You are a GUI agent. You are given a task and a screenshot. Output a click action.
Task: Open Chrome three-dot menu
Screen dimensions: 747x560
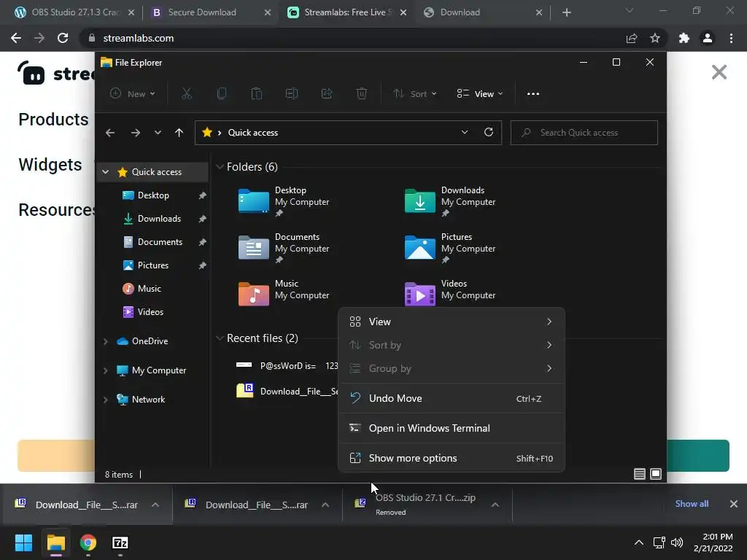coord(731,38)
